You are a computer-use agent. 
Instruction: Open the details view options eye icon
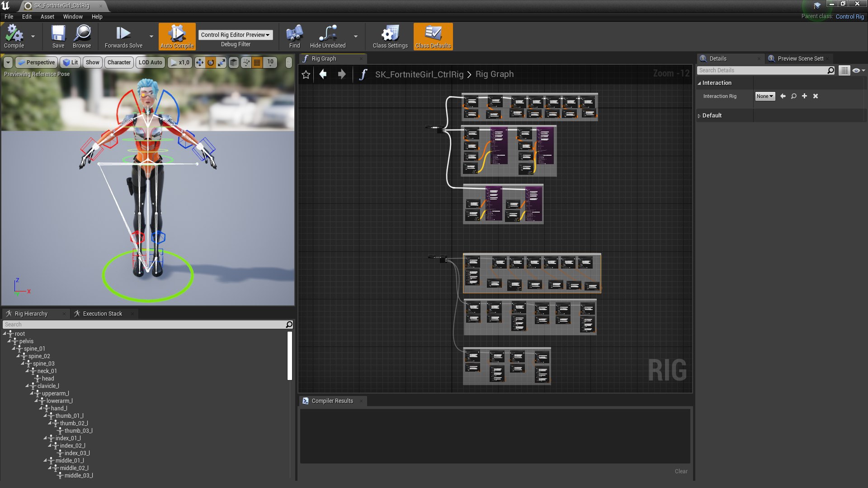[x=858, y=70]
